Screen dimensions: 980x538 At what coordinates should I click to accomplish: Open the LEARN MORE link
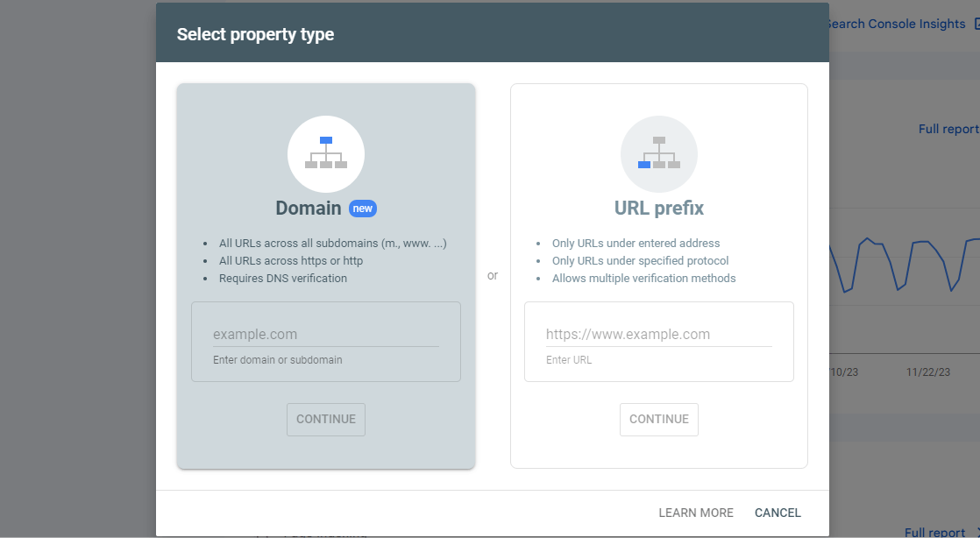tap(696, 513)
